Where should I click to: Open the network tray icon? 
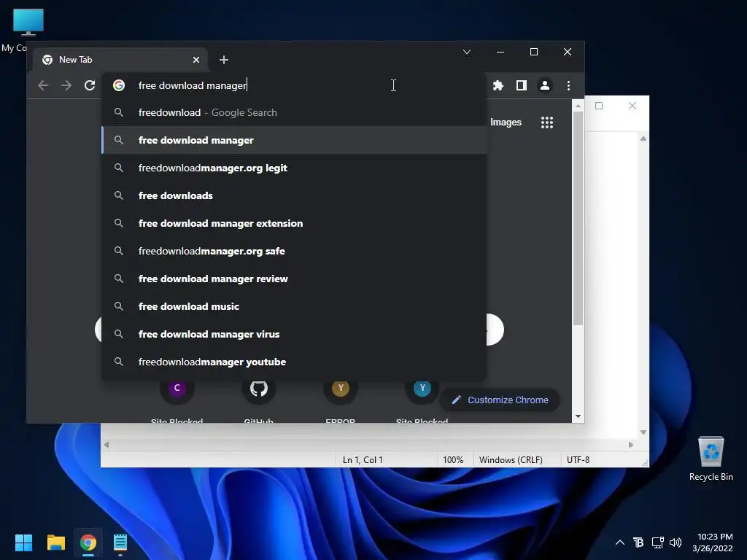coord(657,542)
